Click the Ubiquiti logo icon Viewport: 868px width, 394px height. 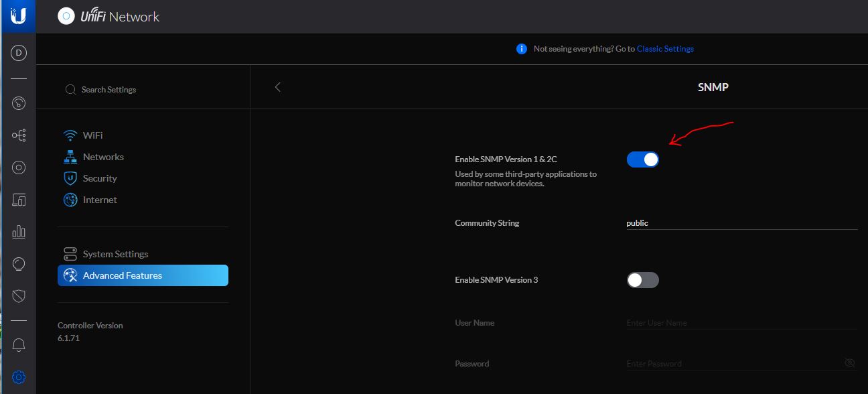pyautogui.click(x=19, y=15)
